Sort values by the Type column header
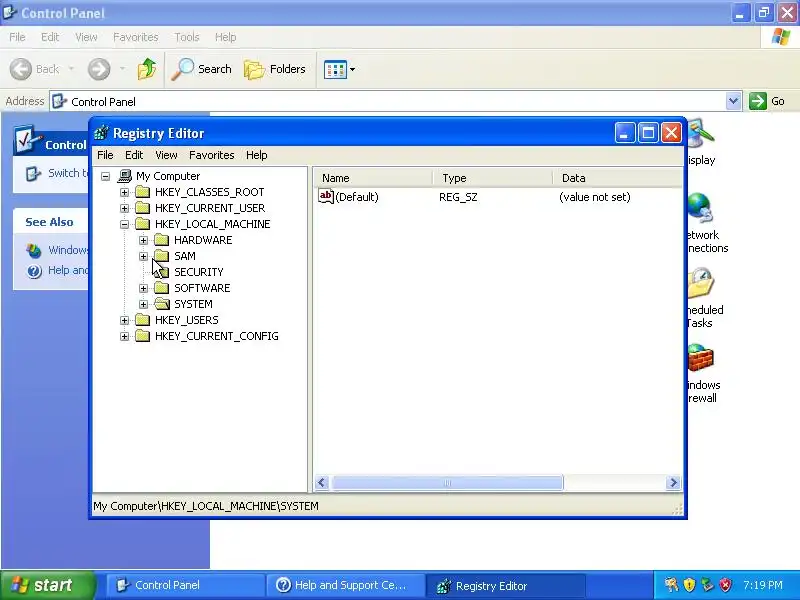This screenshot has width=800, height=600. 493,178
